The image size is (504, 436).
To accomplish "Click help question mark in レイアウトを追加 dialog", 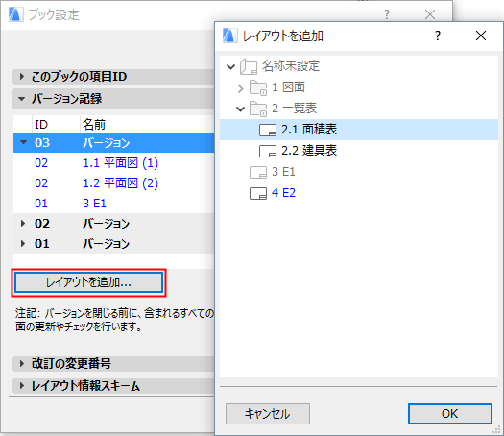I will (438, 36).
